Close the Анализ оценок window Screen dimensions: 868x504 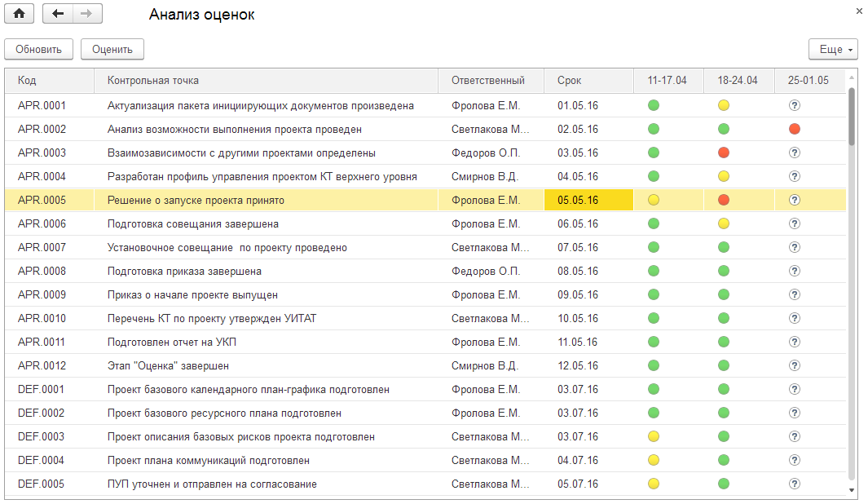click(x=858, y=11)
